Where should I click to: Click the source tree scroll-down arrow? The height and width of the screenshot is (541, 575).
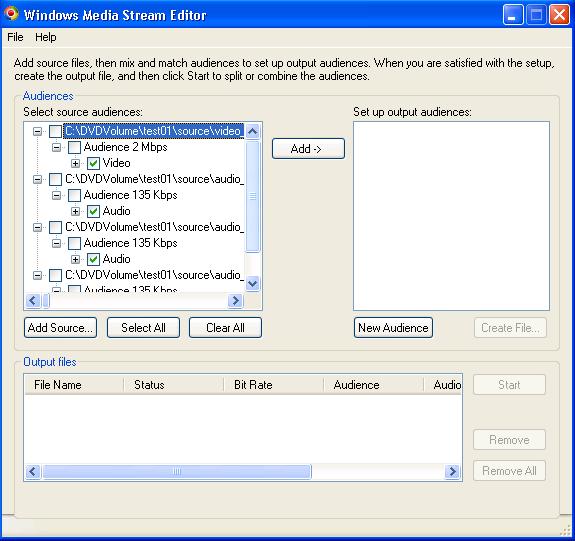[253, 283]
